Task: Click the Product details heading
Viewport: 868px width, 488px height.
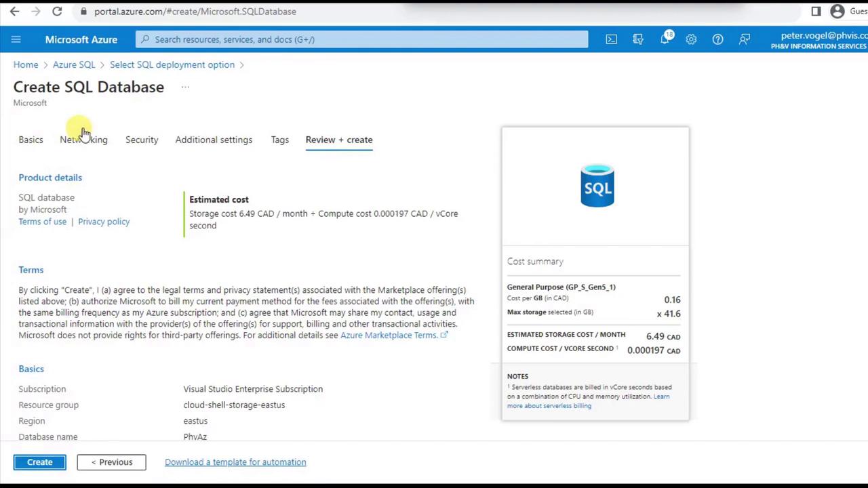Action: click(x=50, y=178)
